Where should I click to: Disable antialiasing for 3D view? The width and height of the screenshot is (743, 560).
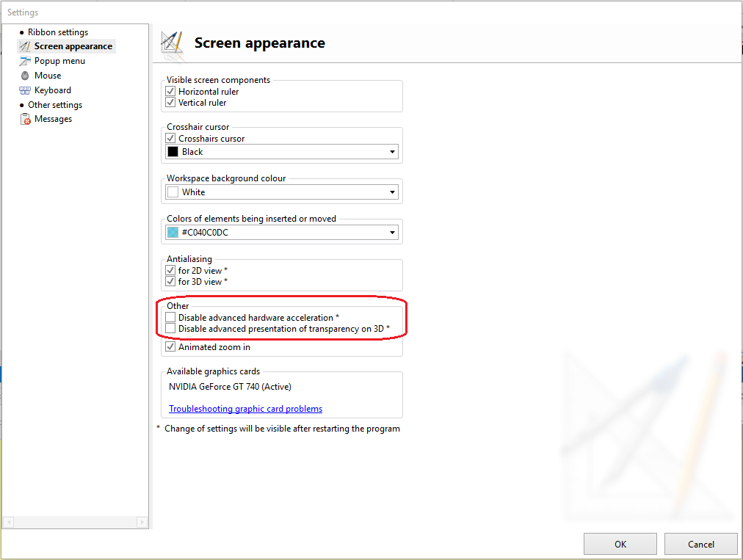[x=171, y=282]
